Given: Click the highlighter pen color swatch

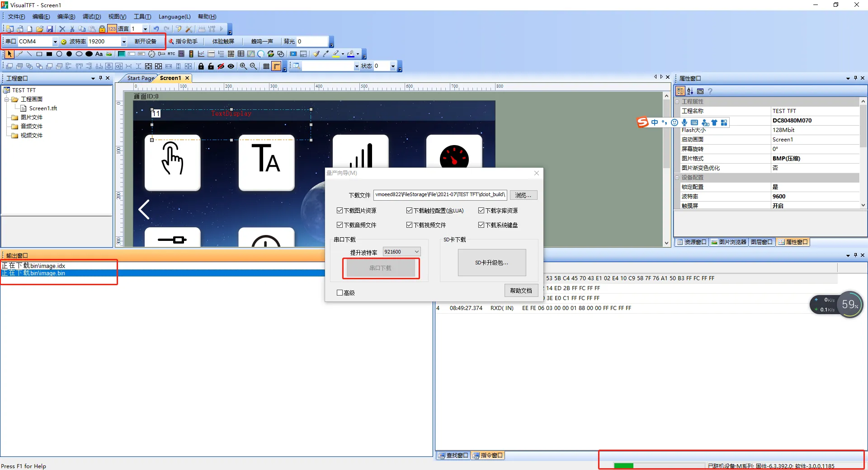Looking at the screenshot, I should pyautogui.click(x=335, y=54).
